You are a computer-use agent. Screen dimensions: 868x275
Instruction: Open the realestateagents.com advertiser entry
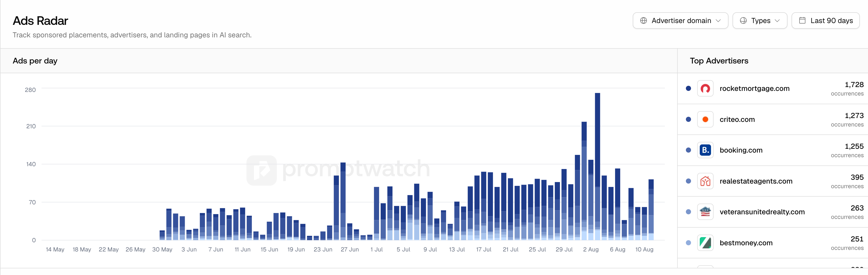772,181
